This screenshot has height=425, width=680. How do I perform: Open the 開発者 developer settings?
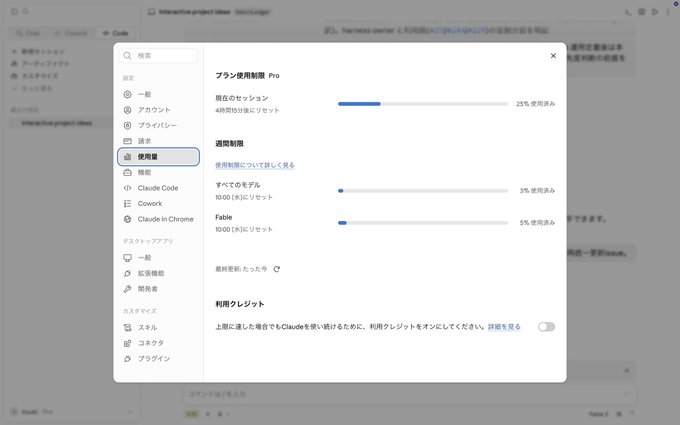pos(158,289)
